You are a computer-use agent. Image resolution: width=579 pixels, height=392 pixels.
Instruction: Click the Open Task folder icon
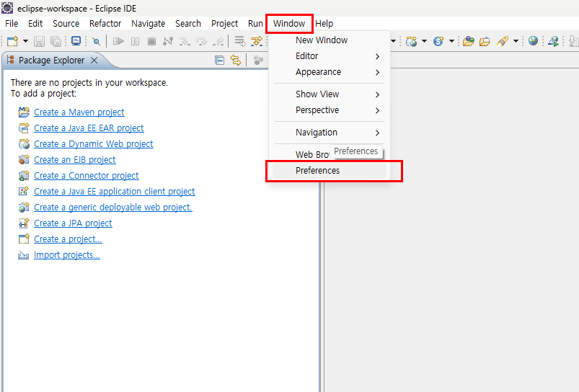(x=485, y=41)
